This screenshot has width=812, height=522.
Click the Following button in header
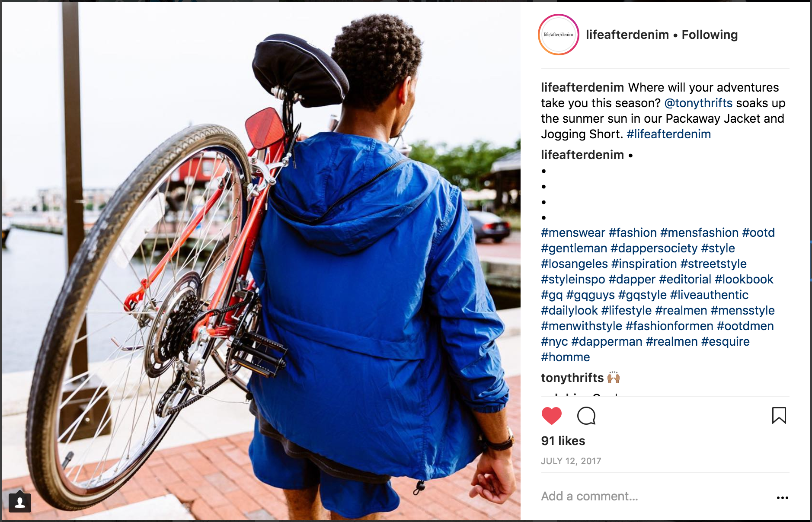point(710,35)
